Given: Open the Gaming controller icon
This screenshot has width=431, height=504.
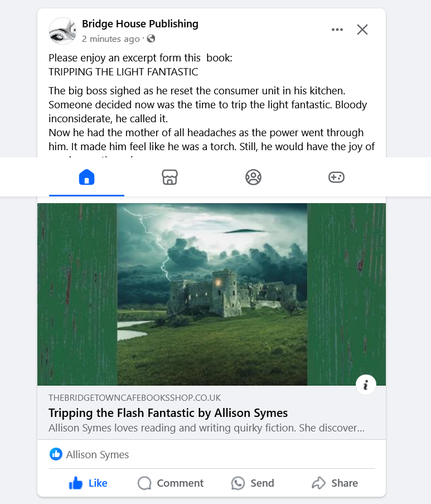Looking at the screenshot, I should click(x=336, y=177).
